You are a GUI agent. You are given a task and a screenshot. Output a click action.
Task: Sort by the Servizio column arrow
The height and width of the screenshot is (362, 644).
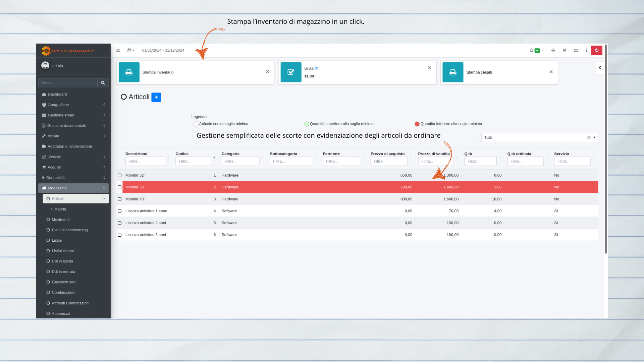point(594,157)
